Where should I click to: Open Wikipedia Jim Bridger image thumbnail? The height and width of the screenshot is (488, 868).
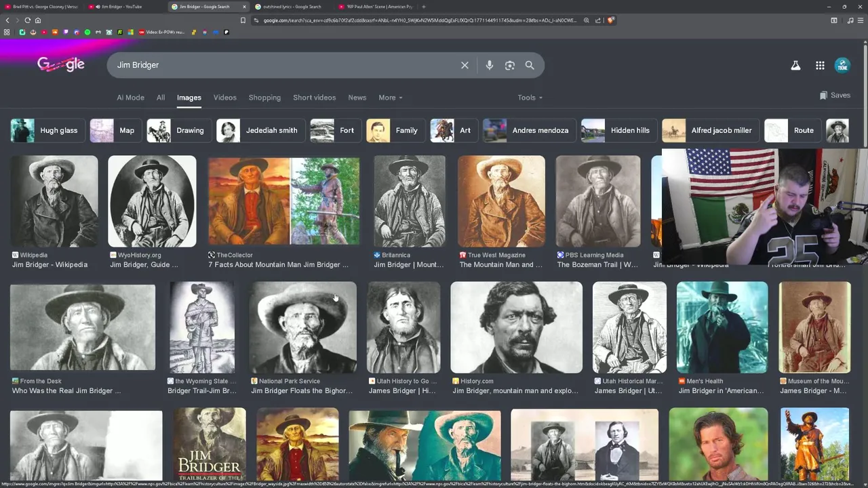[54, 201]
